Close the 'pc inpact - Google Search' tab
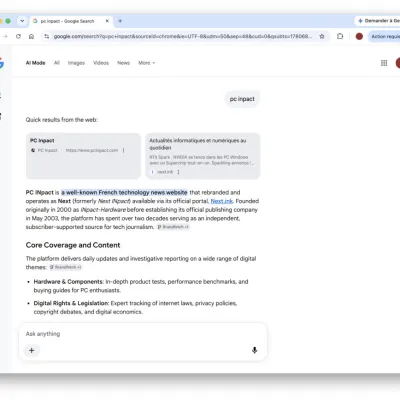This screenshot has width=400, height=400. pos(107,21)
